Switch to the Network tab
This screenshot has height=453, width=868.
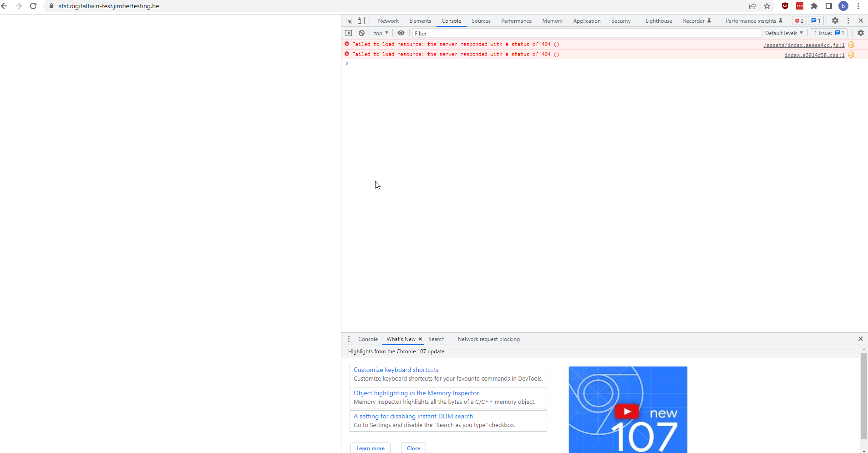pos(388,20)
